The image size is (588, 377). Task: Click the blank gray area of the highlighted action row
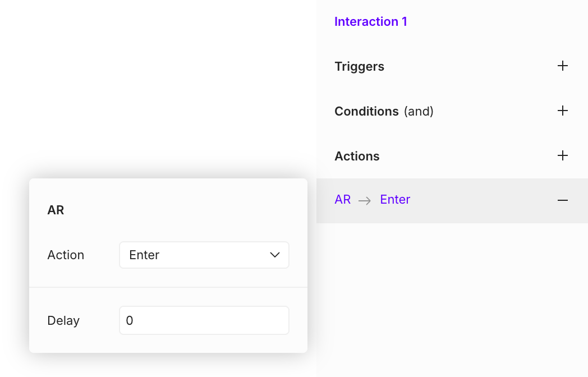[x=483, y=200]
